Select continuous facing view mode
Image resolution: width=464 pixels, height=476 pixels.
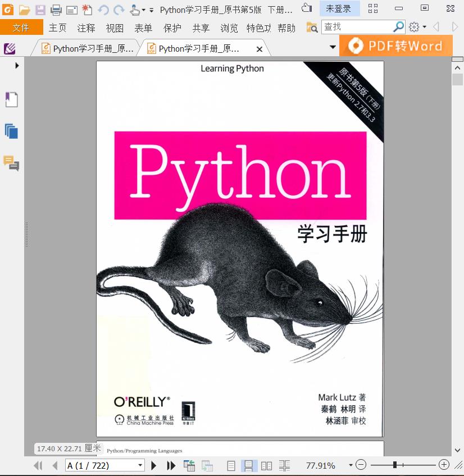coord(284,466)
